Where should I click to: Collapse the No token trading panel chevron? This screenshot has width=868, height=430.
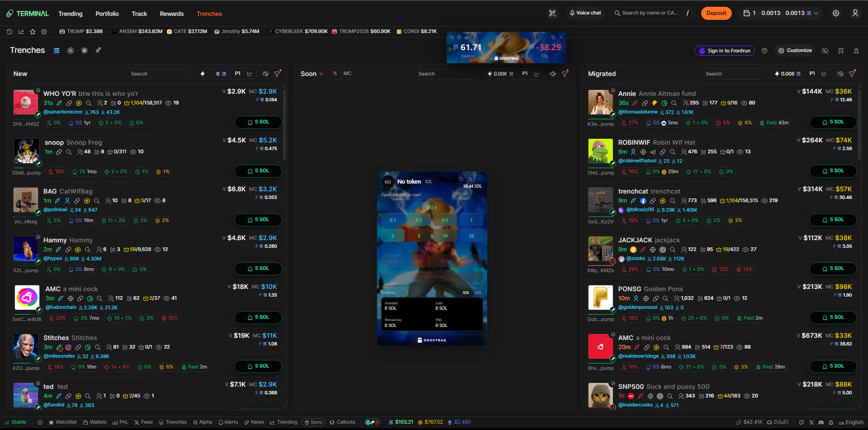(x=479, y=179)
